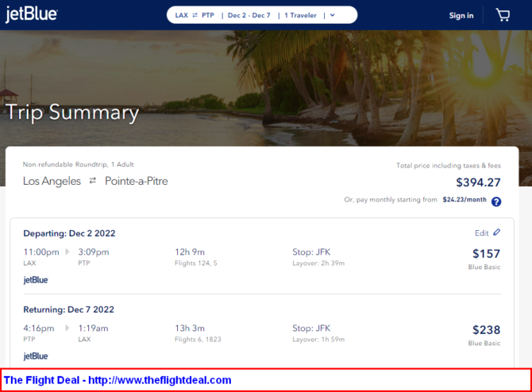Click the $24.23/month payment text
This screenshot has height=392, width=532.
click(x=465, y=199)
